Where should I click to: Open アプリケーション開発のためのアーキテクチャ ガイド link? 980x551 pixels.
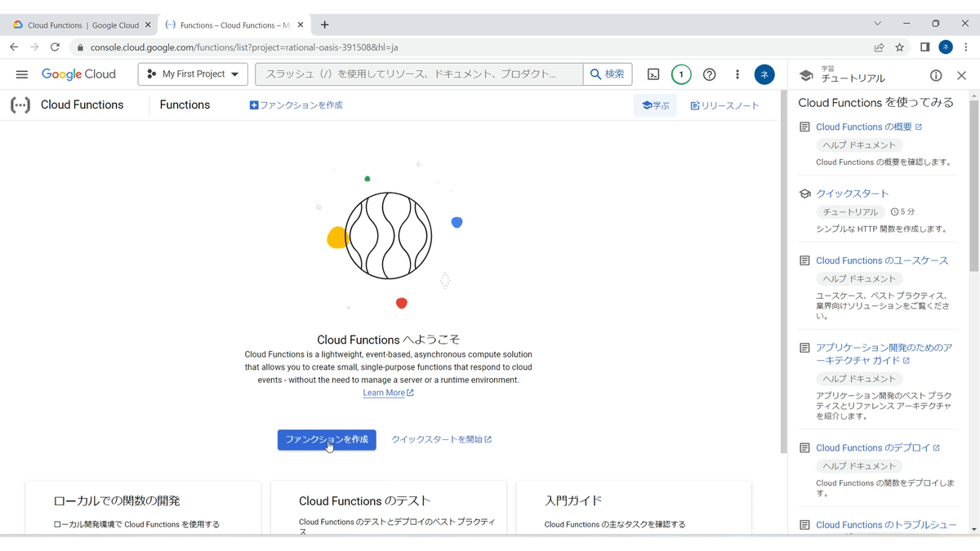pos(884,353)
